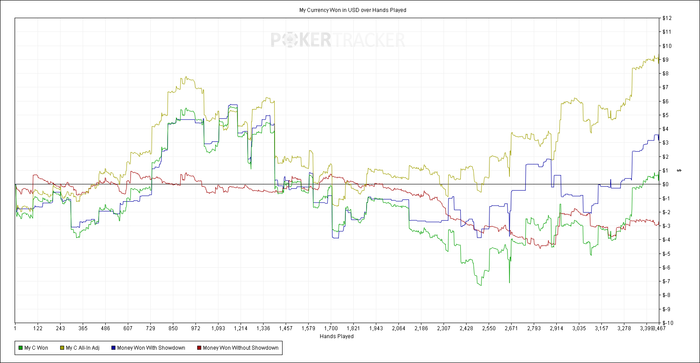Click the $-5 y-axis label

click(x=667, y=254)
